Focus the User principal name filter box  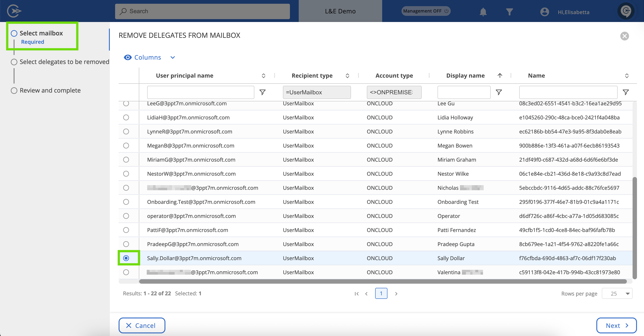201,92
